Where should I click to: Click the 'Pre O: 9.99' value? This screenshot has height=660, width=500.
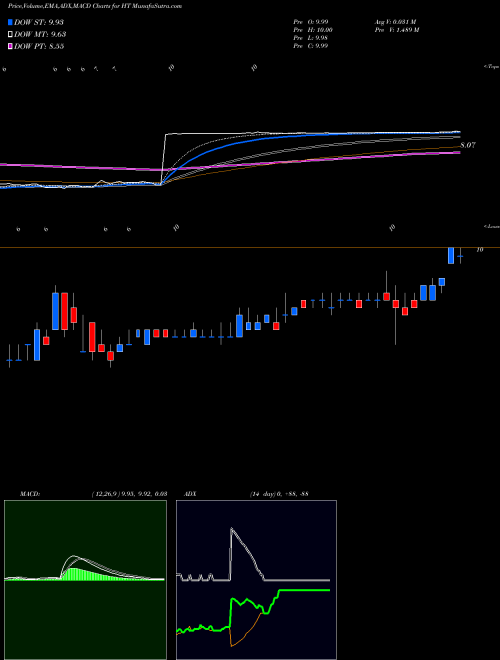(311, 21)
